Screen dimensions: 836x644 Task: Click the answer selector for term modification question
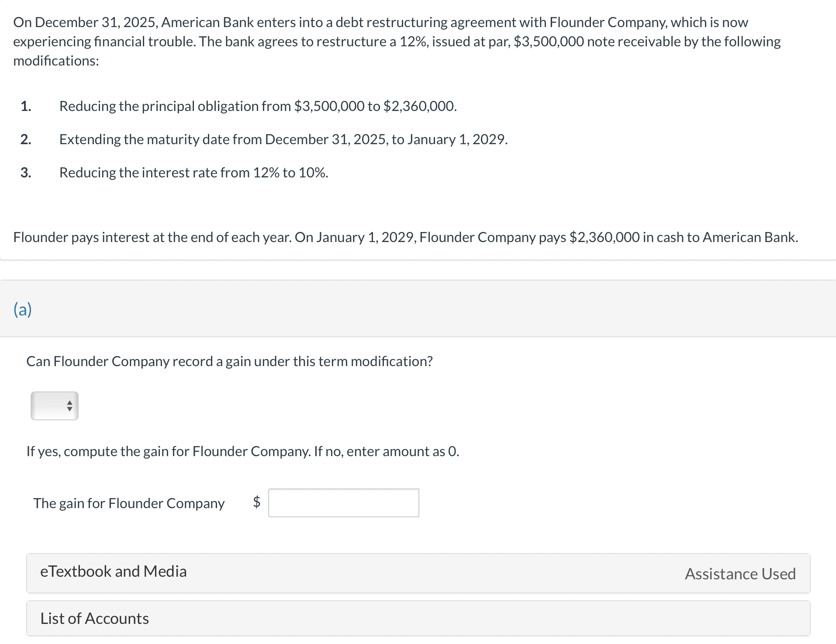(x=54, y=405)
